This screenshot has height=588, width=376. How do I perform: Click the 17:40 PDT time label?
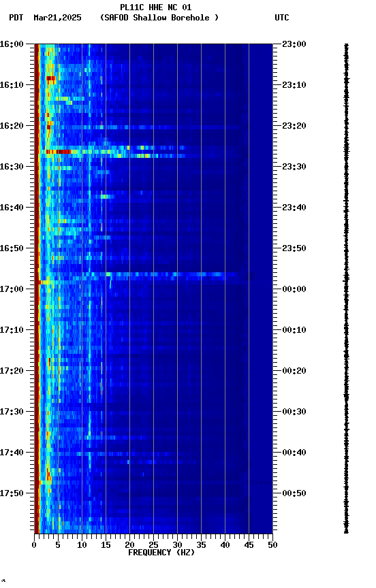tap(12, 453)
